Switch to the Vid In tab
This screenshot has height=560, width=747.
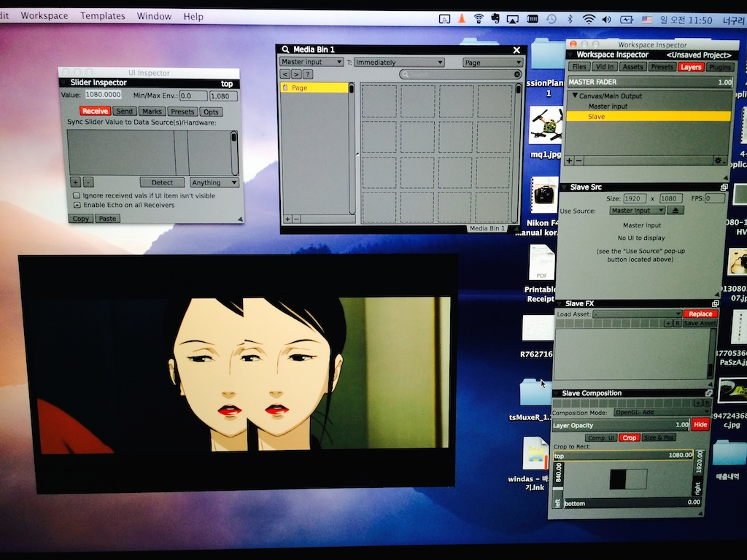pyautogui.click(x=605, y=66)
